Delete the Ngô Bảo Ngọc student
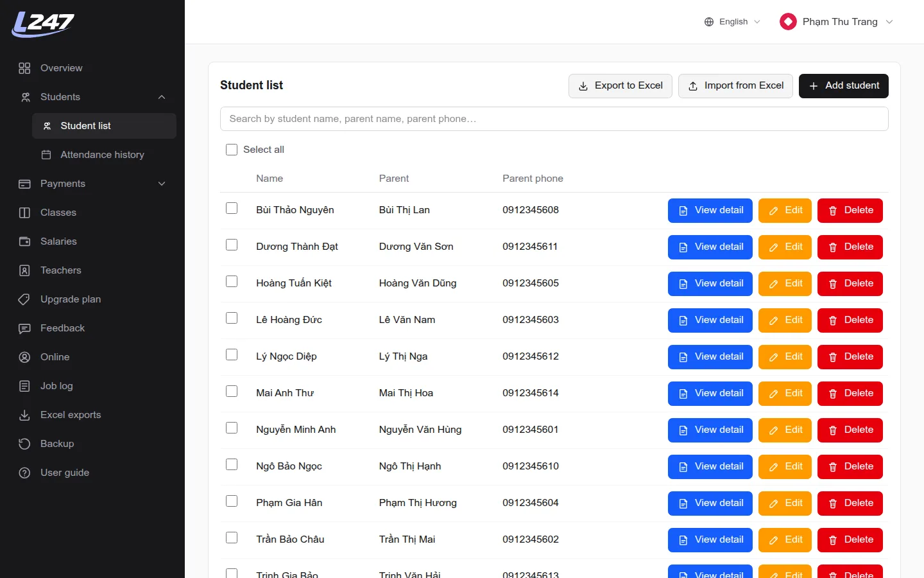This screenshot has height=578, width=924. pos(850,467)
